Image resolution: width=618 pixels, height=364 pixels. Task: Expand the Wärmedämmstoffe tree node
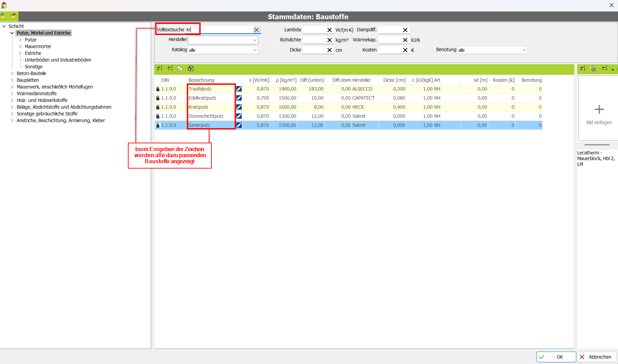tap(12, 94)
